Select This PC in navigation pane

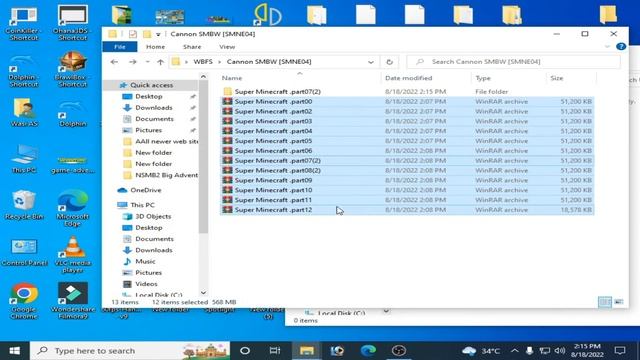coord(142,205)
